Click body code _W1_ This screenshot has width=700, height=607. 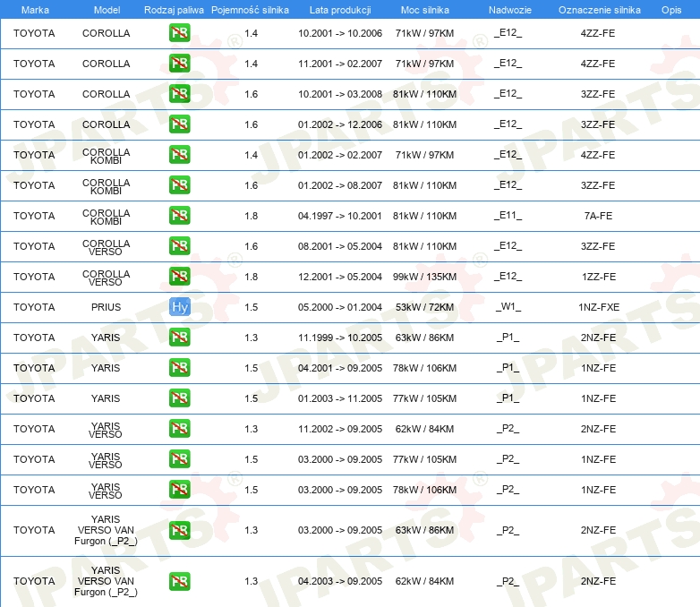point(508,306)
